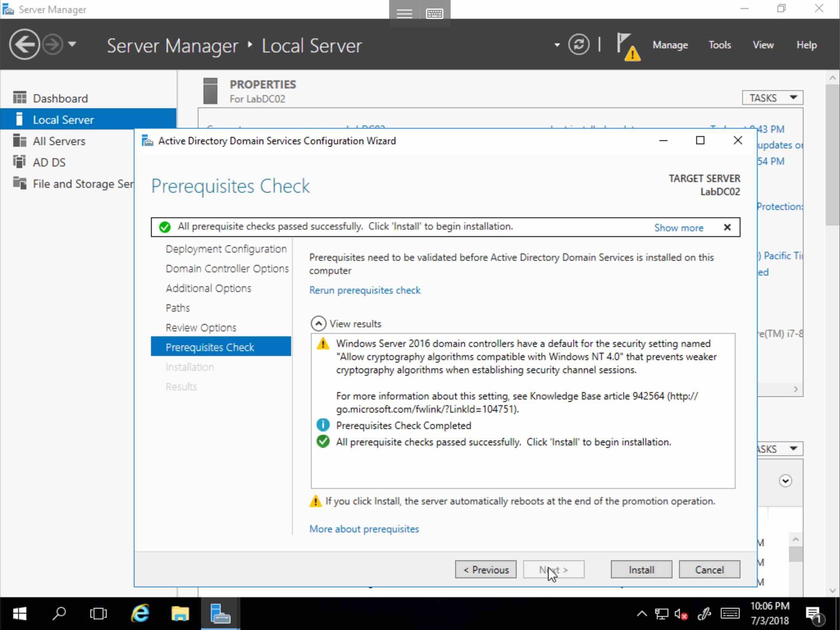The image size is (840, 630).
Task: Dismiss the prerequisite success notification bar
Action: (727, 227)
